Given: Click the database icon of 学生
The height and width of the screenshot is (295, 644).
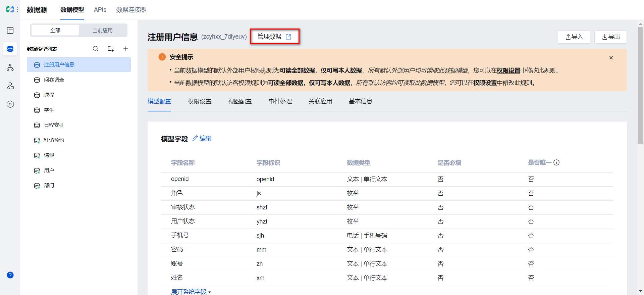Looking at the screenshot, I should tap(37, 110).
